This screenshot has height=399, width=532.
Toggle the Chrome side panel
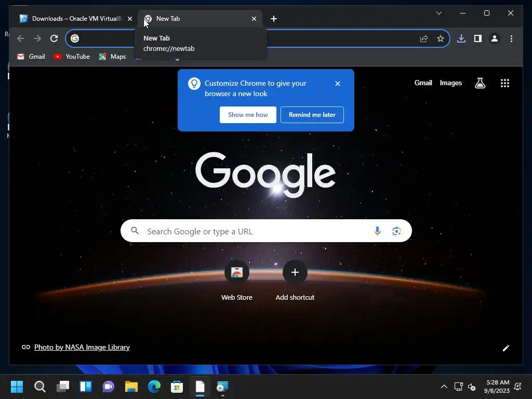pyautogui.click(x=478, y=38)
